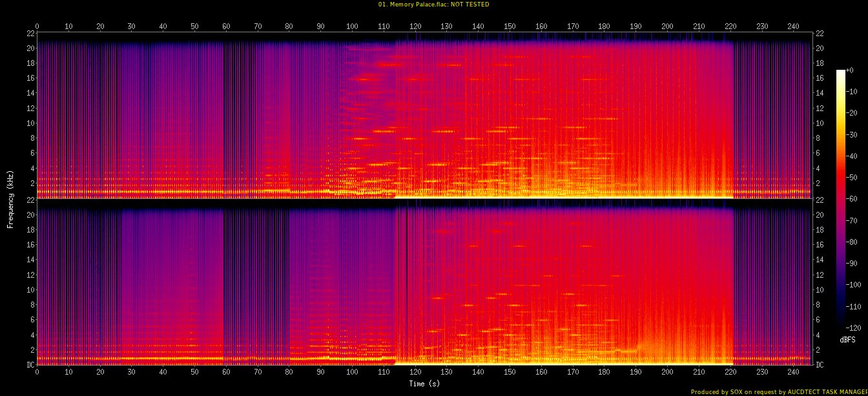Click the SOX credit text at bottom right
Screen dimensions: 868x396
pos(779,391)
